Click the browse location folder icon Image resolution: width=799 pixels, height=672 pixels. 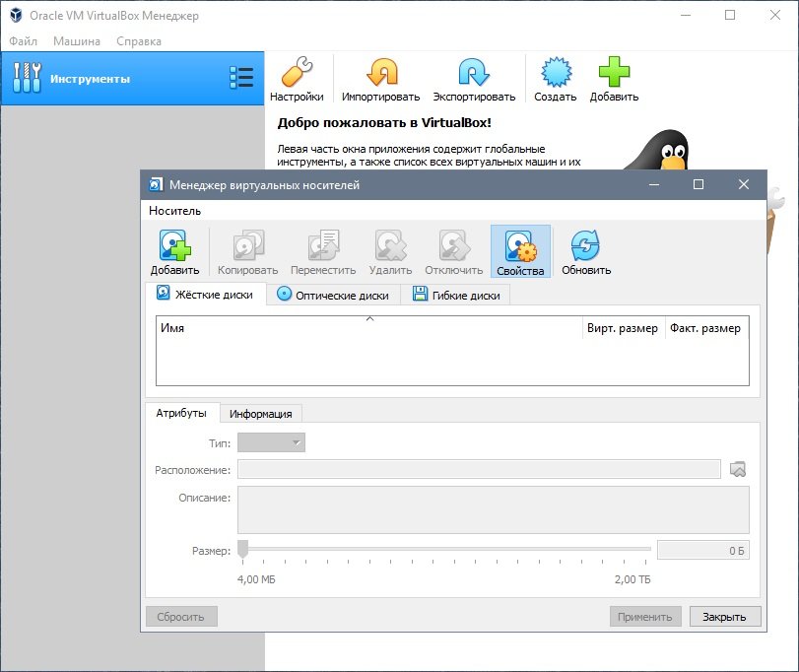point(738,470)
